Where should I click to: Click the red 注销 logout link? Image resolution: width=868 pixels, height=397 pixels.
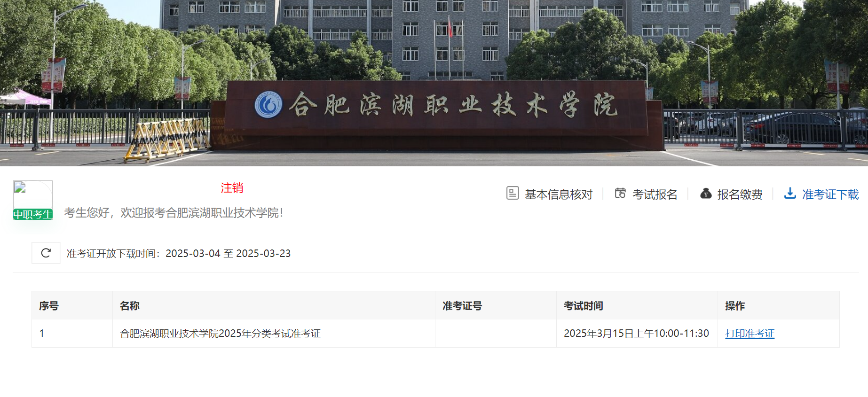tap(232, 188)
